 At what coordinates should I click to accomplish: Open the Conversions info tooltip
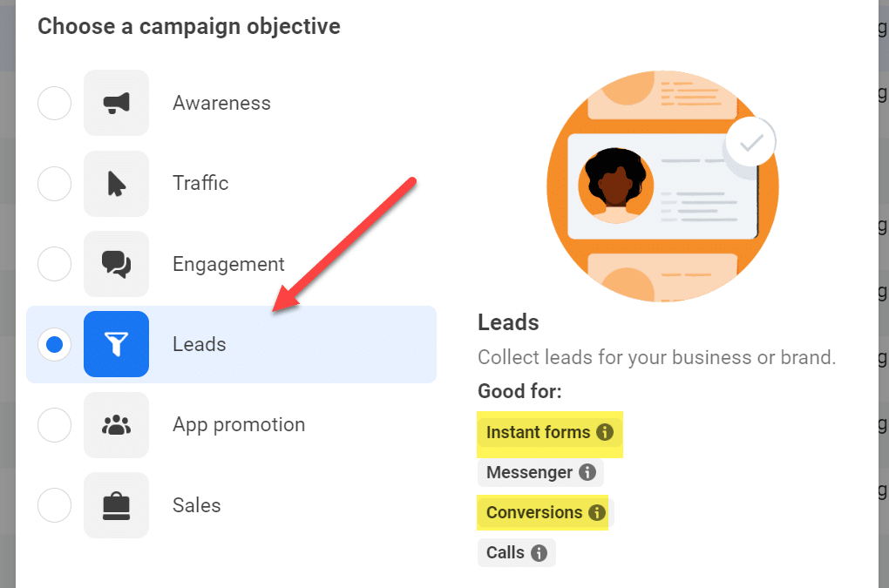599,512
